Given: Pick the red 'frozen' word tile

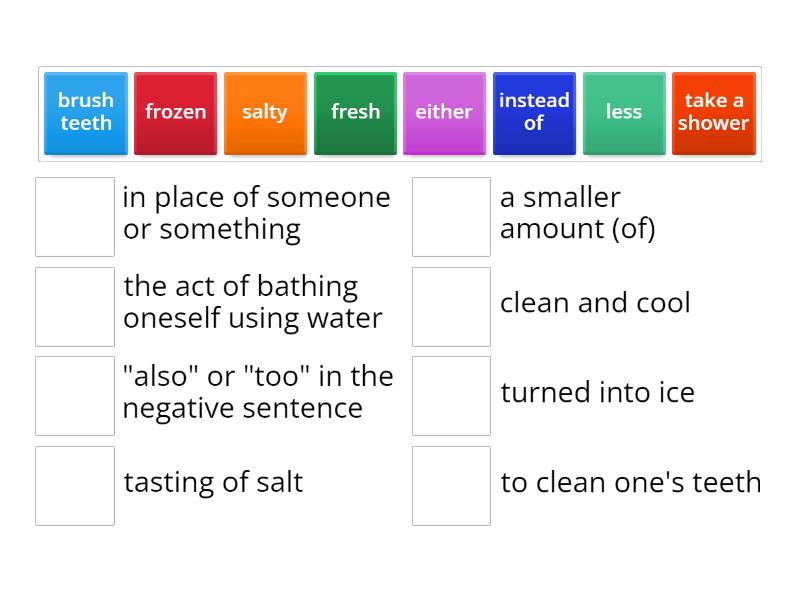Looking at the screenshot, I should [x=175, y=112].
